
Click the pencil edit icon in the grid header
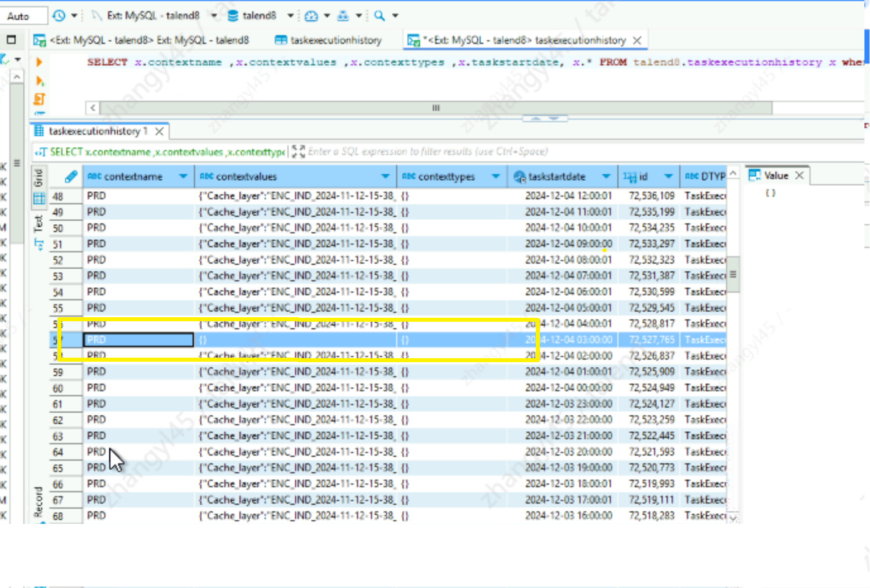70,176
